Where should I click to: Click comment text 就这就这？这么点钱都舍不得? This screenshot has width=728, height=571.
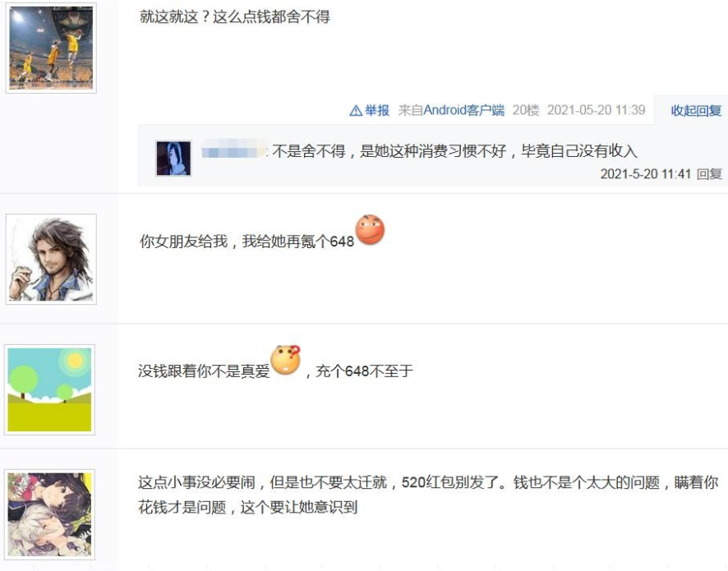pyautogui.click(x=235, y=17)
